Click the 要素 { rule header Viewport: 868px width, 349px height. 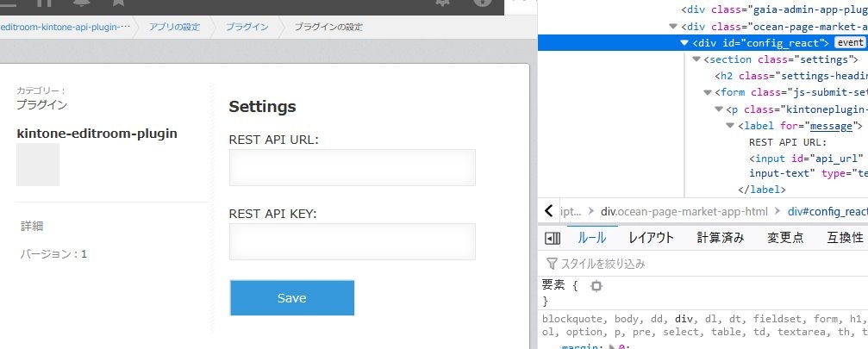coord(559,286)
